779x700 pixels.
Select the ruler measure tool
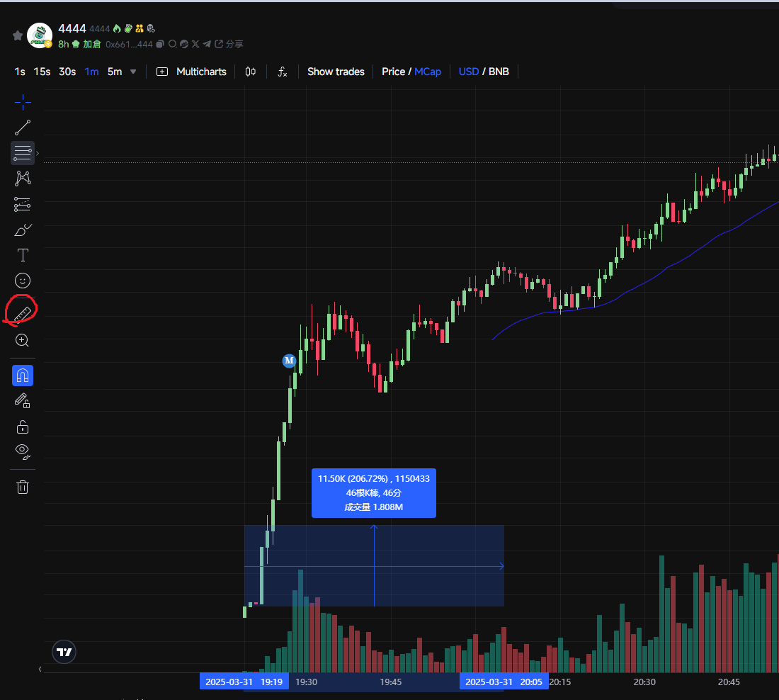[x=23, y=314]
